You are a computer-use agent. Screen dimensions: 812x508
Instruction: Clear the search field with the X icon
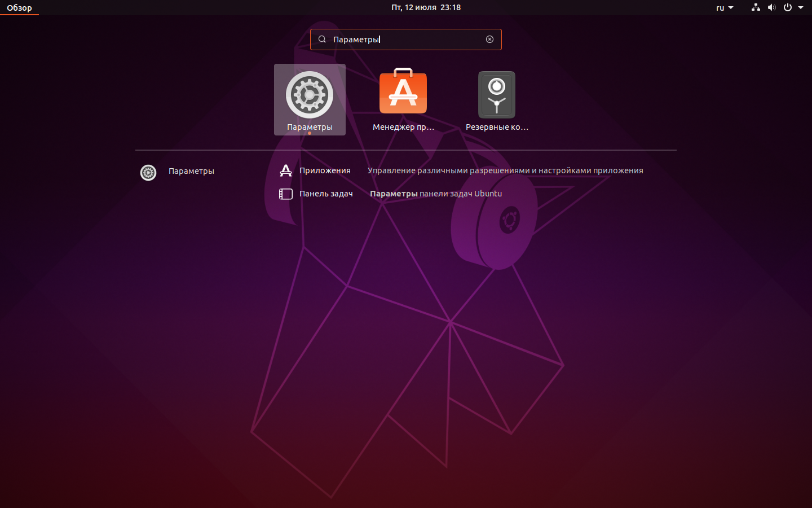click(x=489, y=40)
